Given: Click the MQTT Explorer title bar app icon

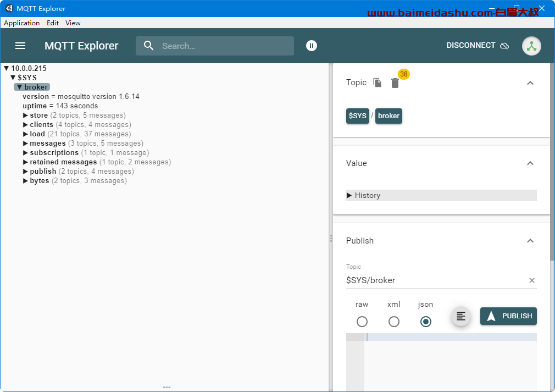Looking at the screenshot, I should (x=9, y=8).
